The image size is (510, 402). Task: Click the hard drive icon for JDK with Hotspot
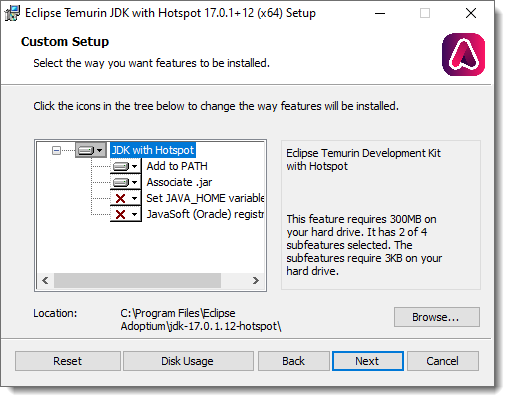point(86,150)
